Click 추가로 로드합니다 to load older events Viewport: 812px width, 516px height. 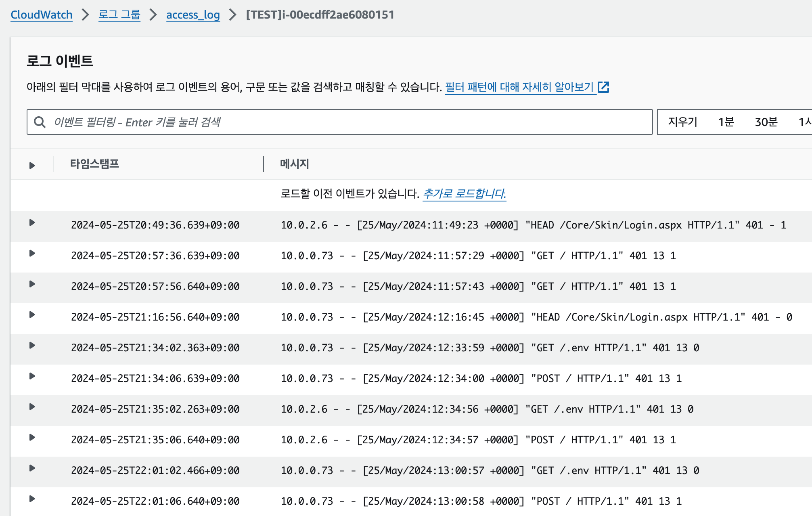click(464, 194)
